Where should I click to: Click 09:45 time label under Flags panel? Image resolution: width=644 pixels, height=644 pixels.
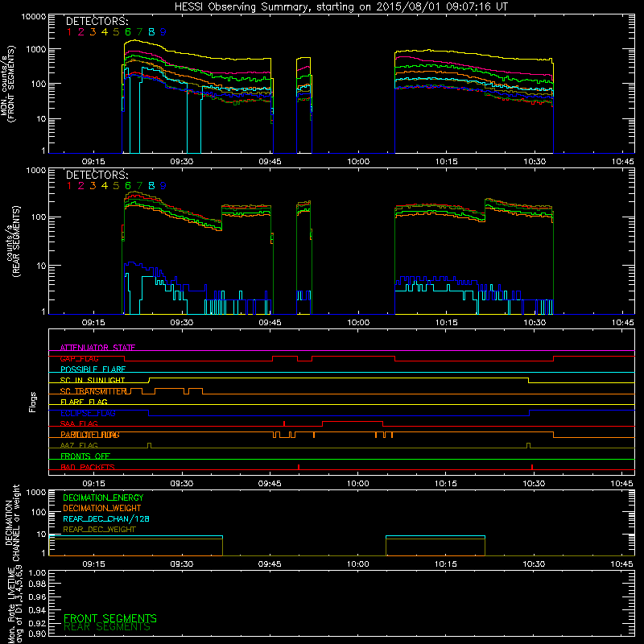270,484
